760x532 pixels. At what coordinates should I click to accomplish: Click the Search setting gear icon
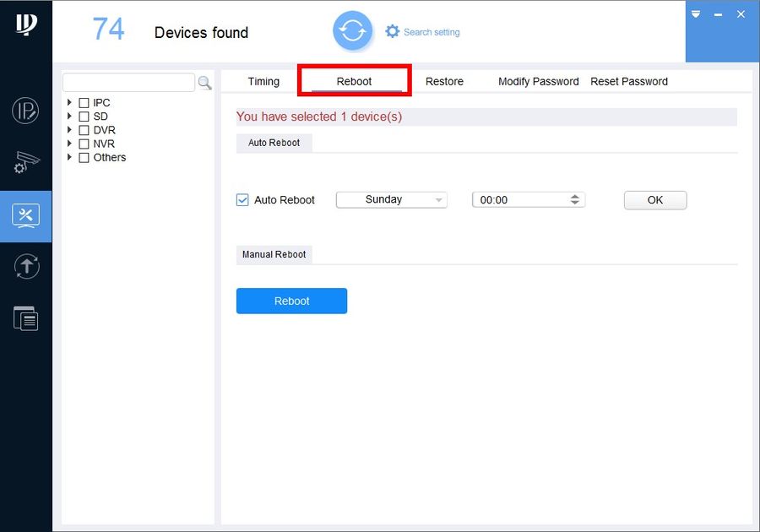392,31
